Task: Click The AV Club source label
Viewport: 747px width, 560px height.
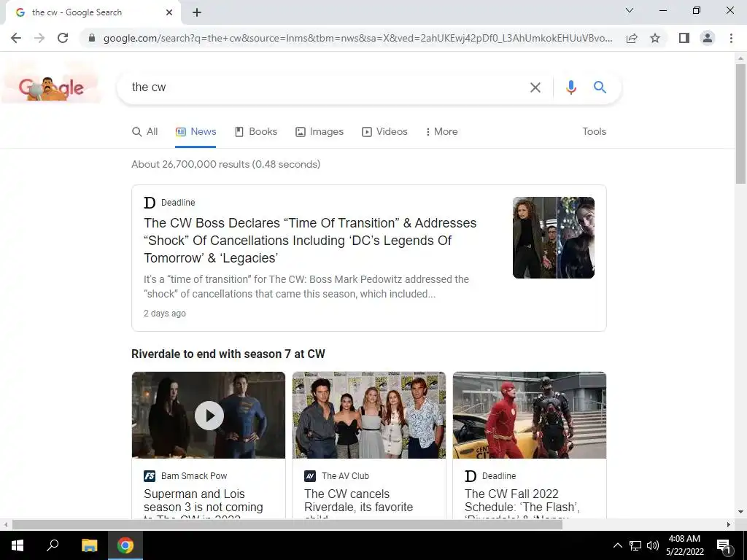Action: (345, 475)
